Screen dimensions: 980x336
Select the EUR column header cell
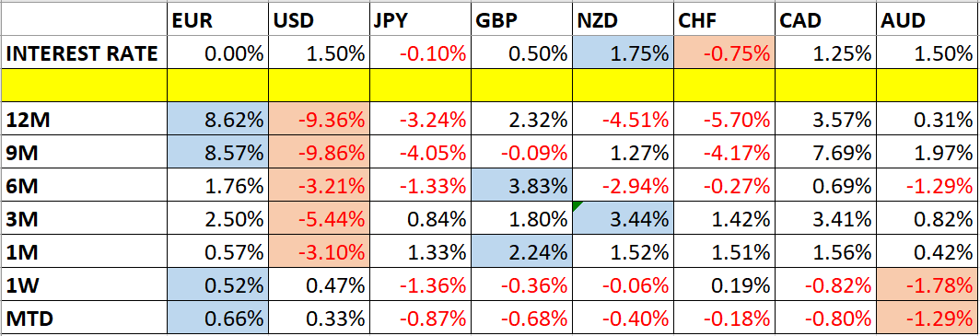pyautogui.click(x=217, y=20)
